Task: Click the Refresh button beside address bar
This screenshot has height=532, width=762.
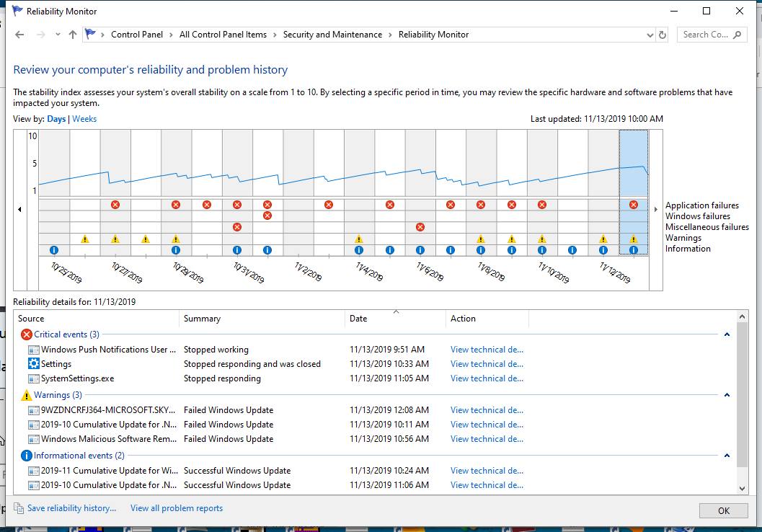Action: tap(663, 35)
